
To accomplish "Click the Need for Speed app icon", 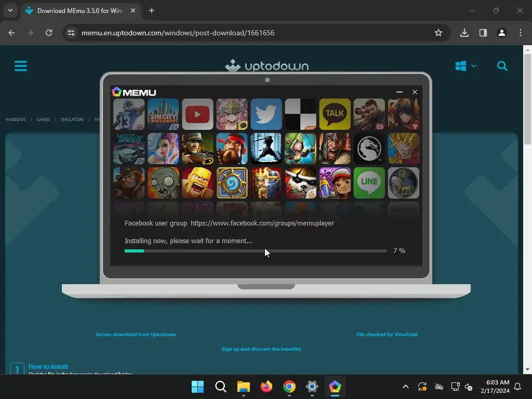I will click(129, 149).
